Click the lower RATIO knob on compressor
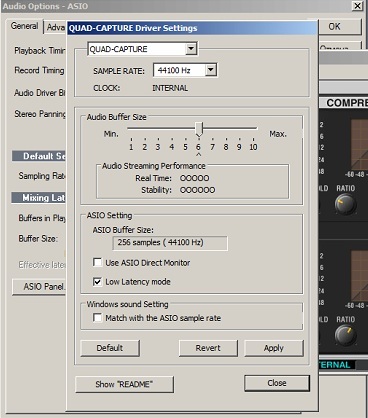Screen dimensions: 368x418 345,335
